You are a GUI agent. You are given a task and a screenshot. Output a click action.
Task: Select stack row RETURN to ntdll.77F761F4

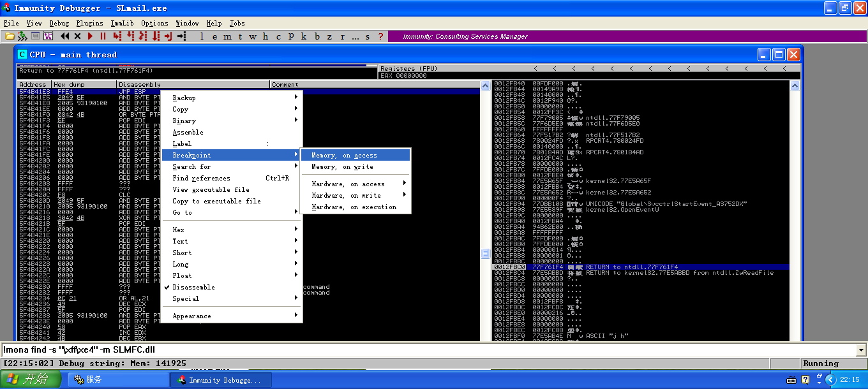(x=641, y=267)
